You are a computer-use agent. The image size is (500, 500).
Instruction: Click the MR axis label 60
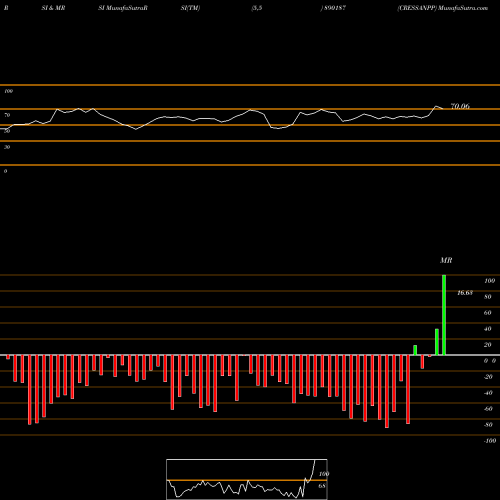(x=488, y=313)
